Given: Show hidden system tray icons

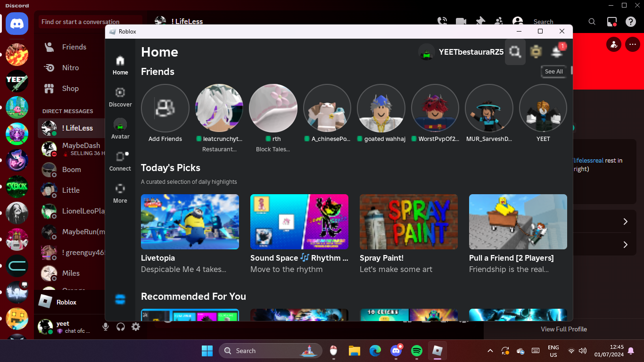Looking at the screenshot, I should [490, 351].
